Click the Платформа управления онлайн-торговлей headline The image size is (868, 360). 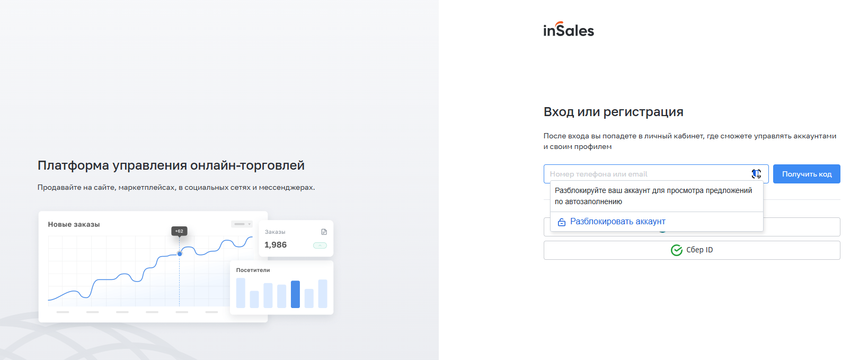click(171, 165)
